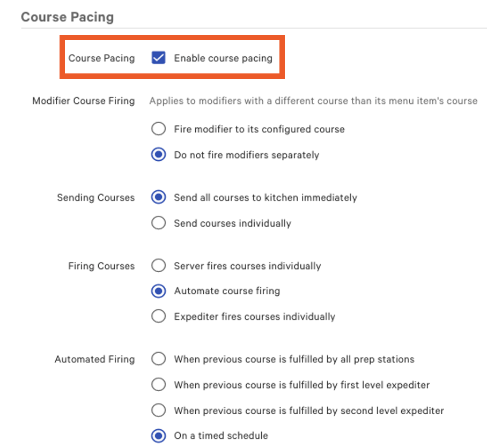Click inside the highlighted Course Pacing box
The image size is (487, 448).
click(x=173, y=56)
